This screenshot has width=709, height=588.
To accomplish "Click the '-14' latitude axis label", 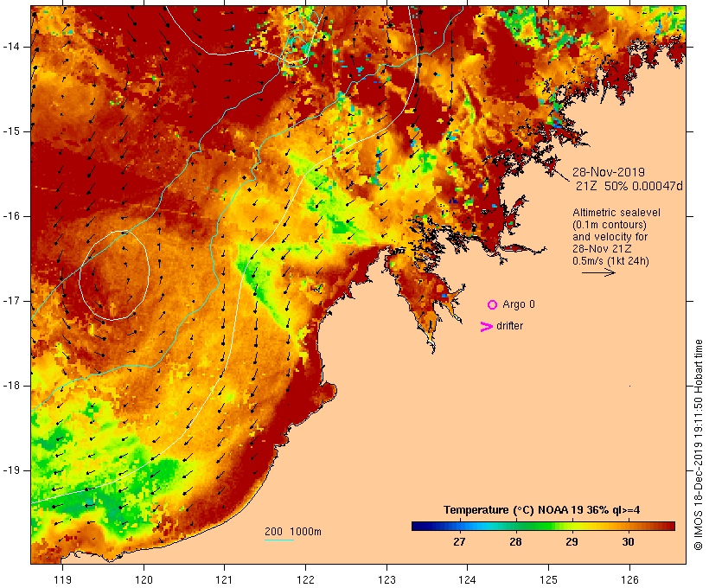I will point(10,47).
